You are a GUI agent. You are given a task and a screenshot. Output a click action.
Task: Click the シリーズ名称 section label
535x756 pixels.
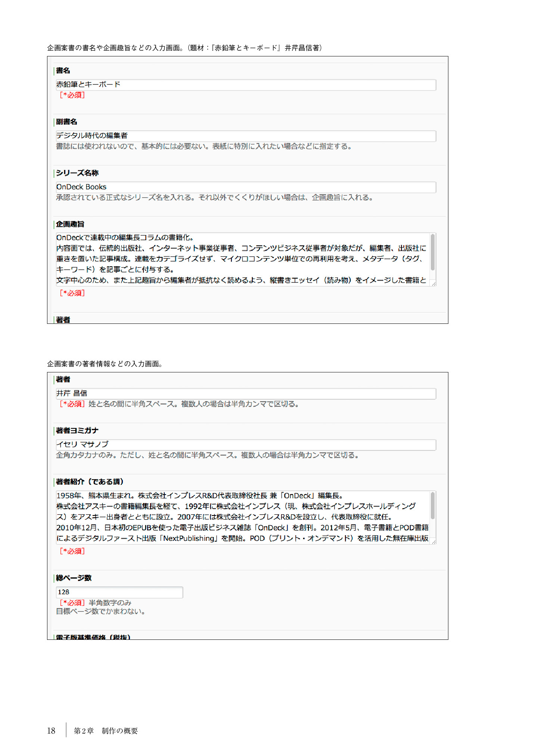(77, 173)
